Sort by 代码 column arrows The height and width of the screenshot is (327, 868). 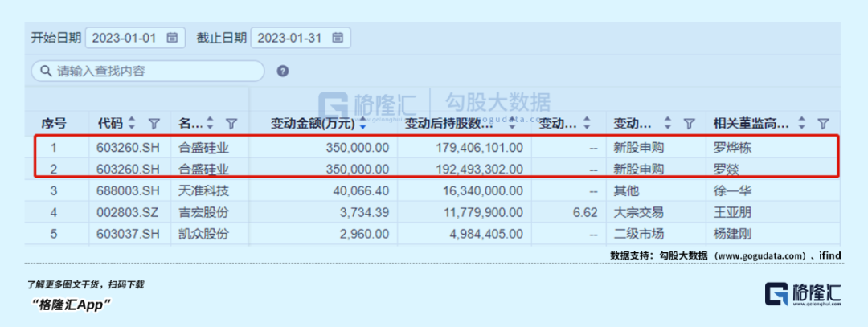click(133, 124)
